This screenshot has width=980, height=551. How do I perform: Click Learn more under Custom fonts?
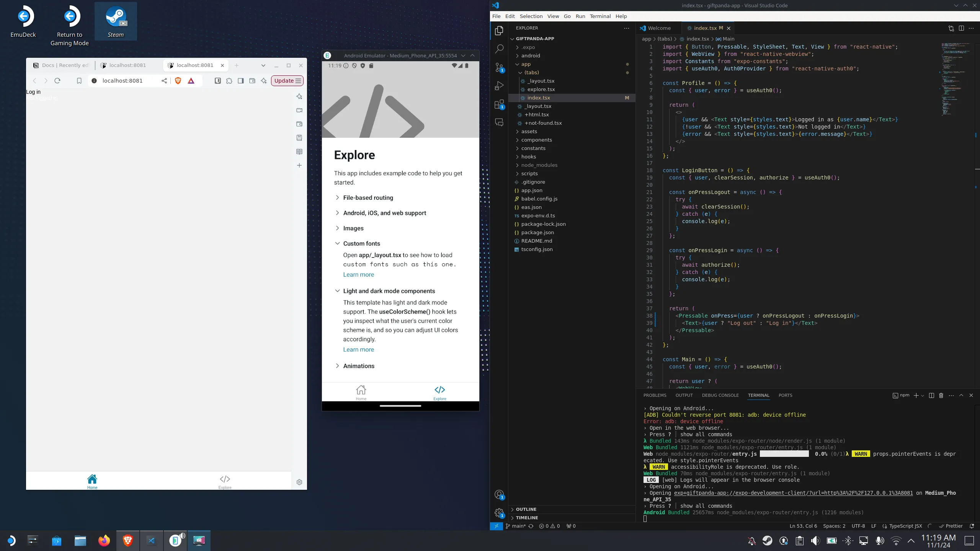(x=358, y=274)
